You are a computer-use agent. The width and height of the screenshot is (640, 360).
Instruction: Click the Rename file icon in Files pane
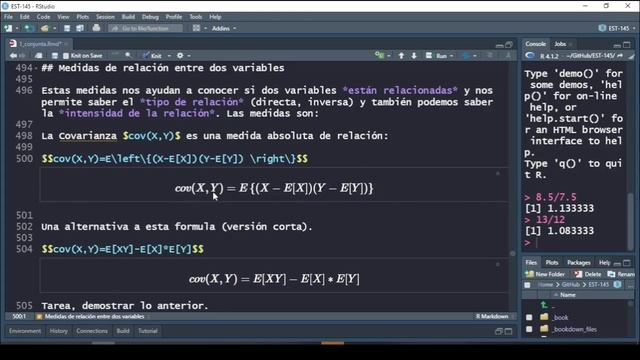point(611,274)
